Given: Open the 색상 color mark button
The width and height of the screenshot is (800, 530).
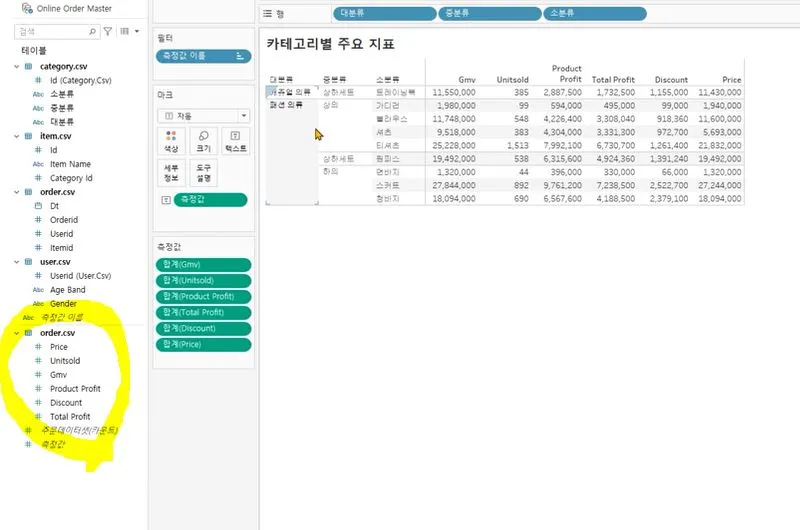Looking at the screenshot, I should (x=171, y=141).
